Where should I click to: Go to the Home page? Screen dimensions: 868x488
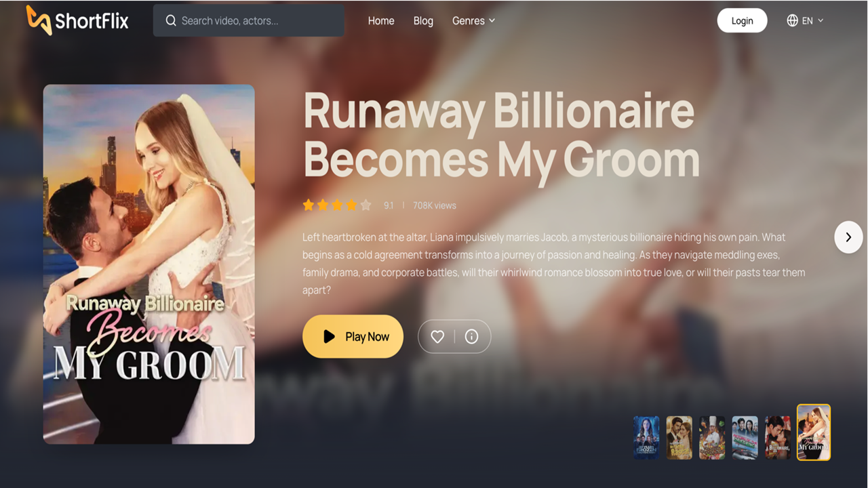[381, 21]
